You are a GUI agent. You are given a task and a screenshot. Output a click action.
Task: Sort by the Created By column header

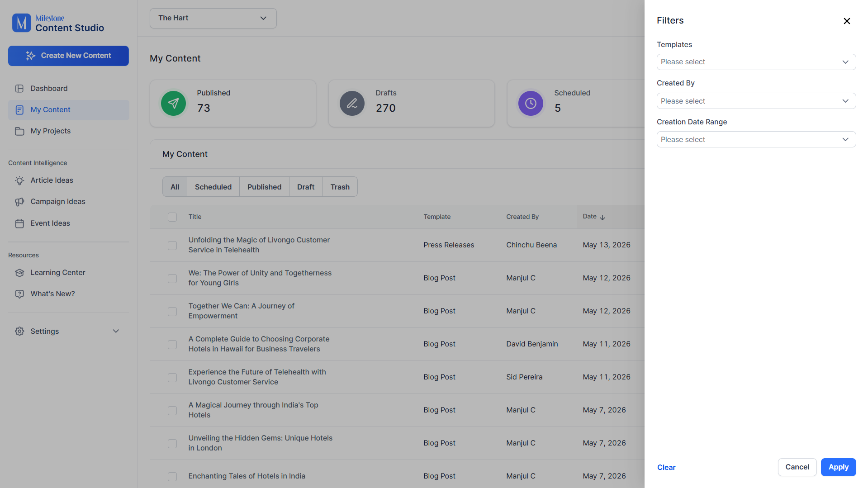(522, 217)
